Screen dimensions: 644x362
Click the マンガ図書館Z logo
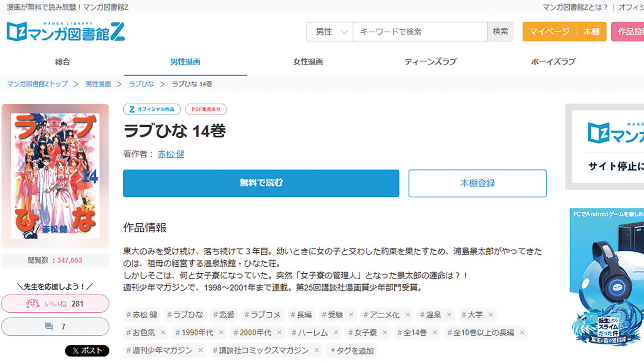(x=65, y=31)
